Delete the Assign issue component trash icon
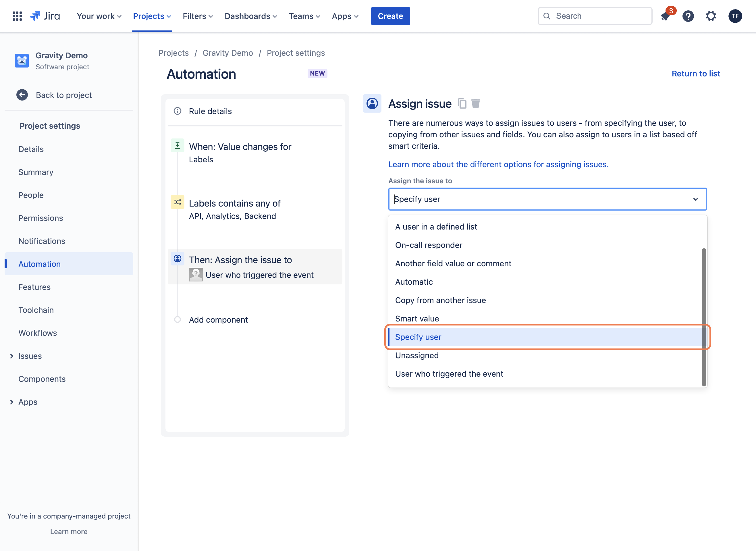Viewport: 756px width, 551px height. (476, 103)
